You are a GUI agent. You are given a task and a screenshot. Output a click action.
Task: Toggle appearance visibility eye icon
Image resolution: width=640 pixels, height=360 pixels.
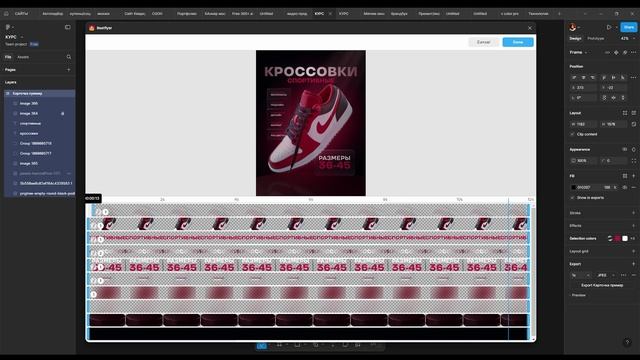tap(624, 149)
